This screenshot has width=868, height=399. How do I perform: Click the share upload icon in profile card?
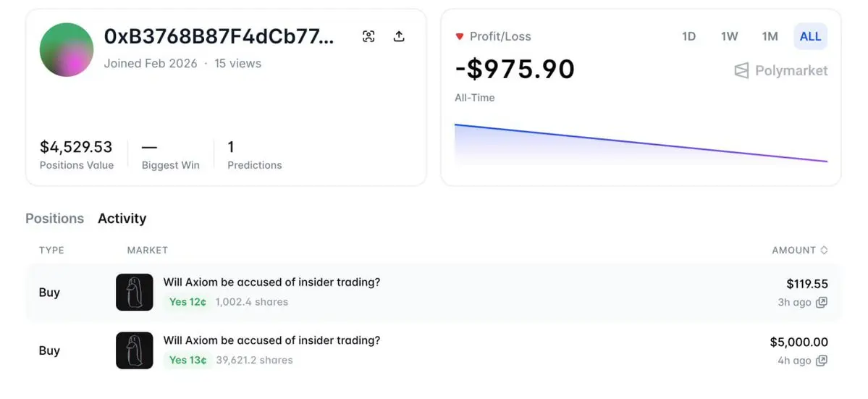click(399, 37)
